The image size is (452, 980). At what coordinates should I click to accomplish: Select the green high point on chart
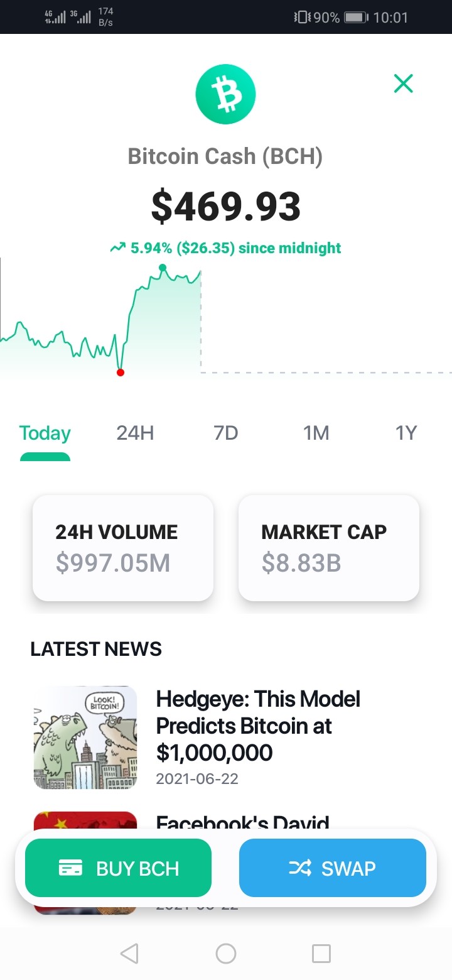click(x=163, y=268)
